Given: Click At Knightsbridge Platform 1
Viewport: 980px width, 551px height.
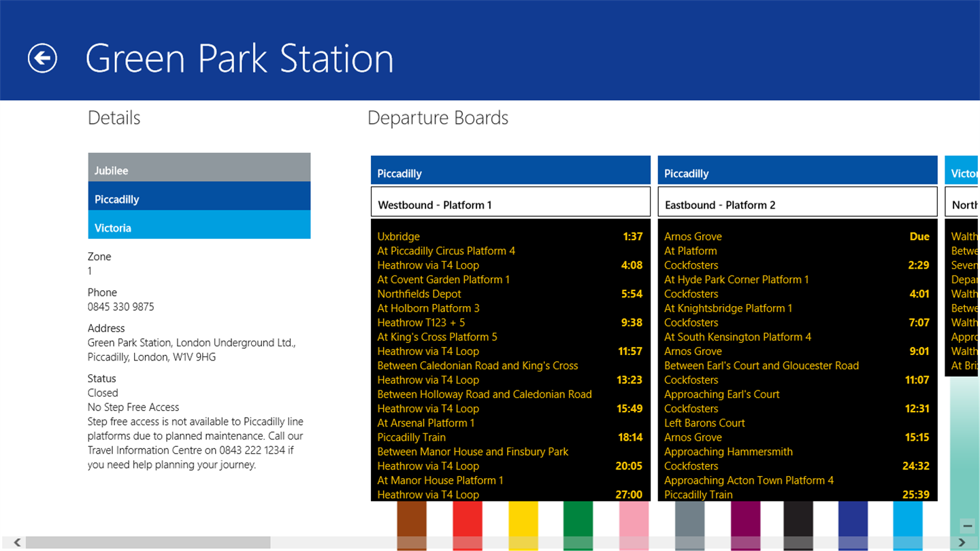Looking at the screenshot, I should (728, 308).
